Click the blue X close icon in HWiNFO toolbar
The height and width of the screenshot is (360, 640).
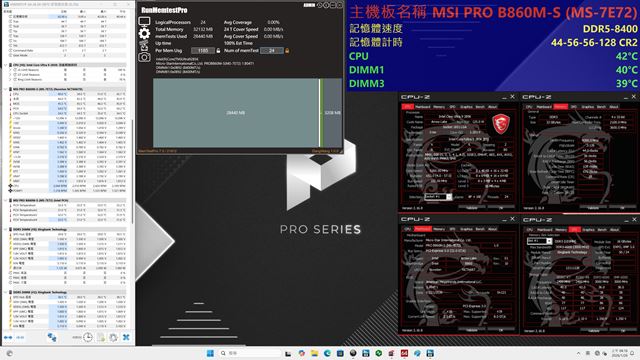click(x=126, y=337)
